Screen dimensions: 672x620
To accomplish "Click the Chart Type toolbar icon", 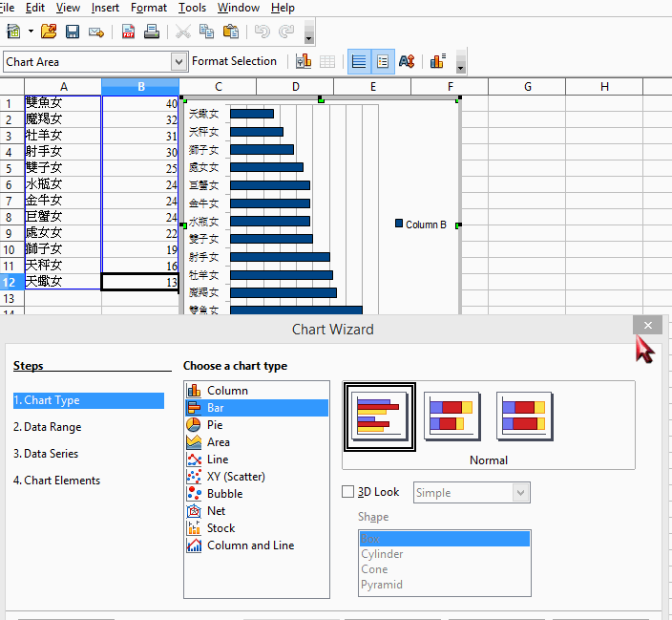I will point(304,61).
